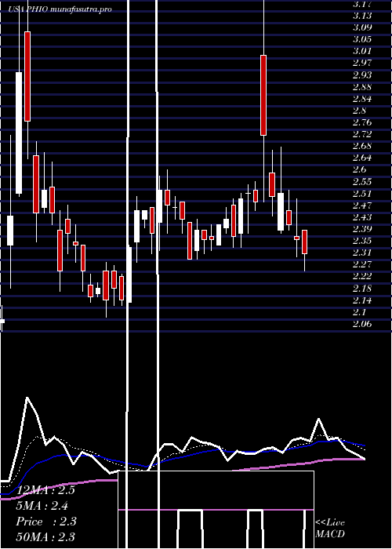The image size is (392, 549).
Task: Click the 2.35 price axis label
Action: click(362, 241)
